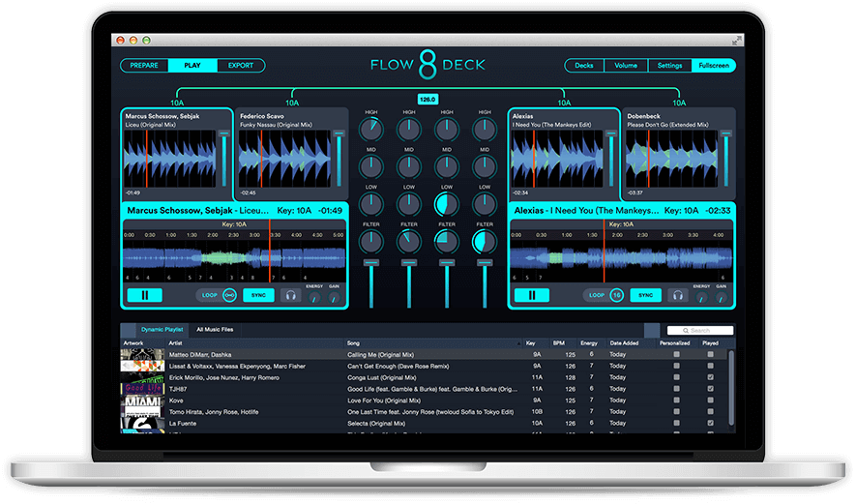
Task: Open the PREPARE mode tab
Action: click(144, 66)
